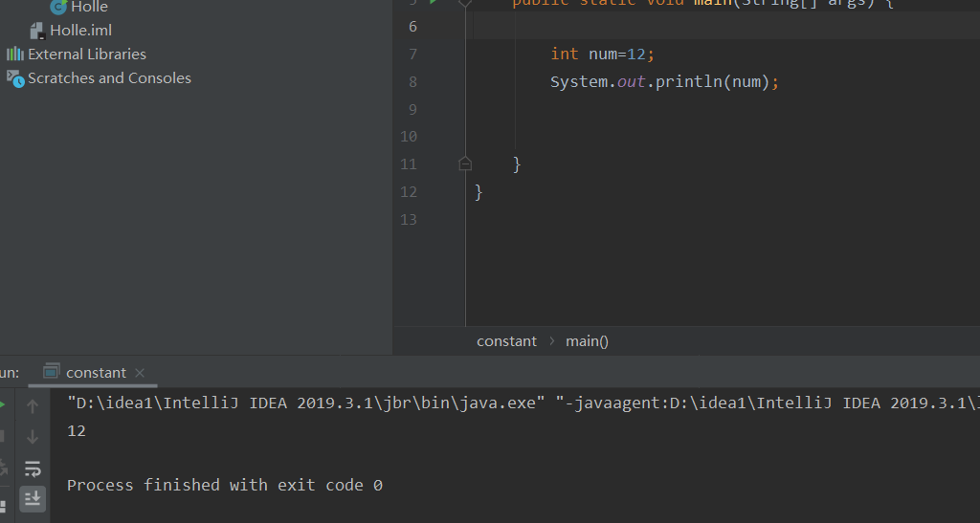Click line number 12 in the gutter
980x523 pixels.
(x=409, y=191)
